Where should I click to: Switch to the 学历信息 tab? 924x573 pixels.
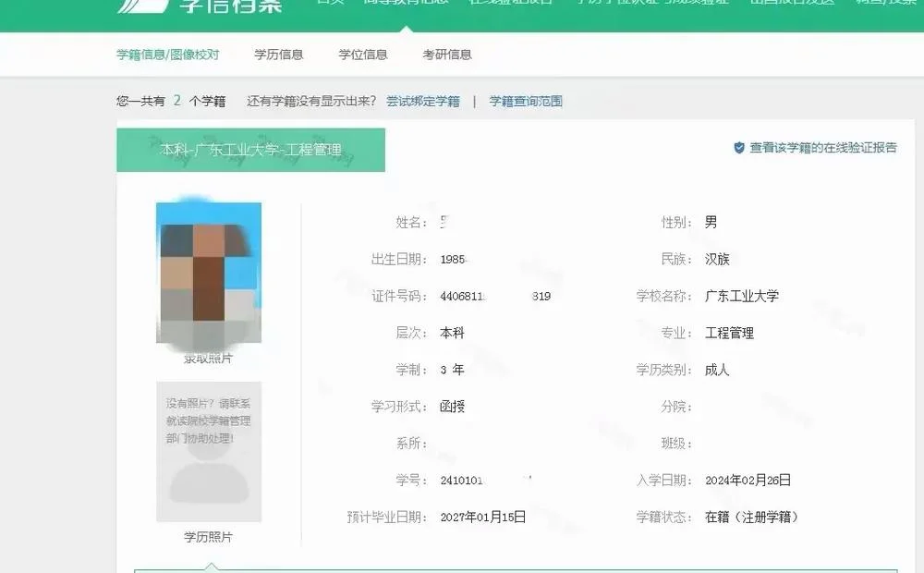(279, 55)
